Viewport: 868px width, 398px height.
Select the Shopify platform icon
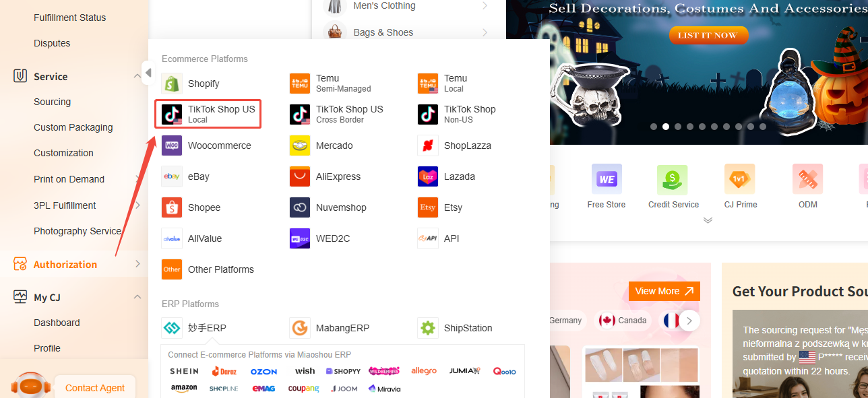click(172, 83)
